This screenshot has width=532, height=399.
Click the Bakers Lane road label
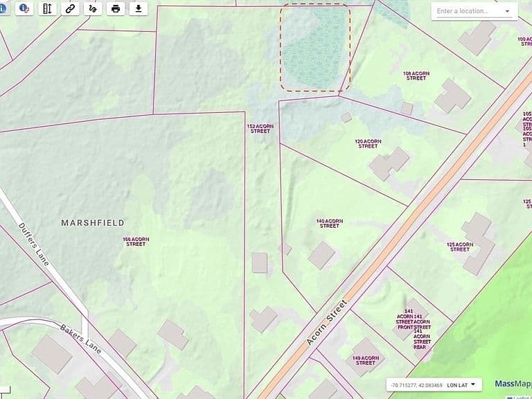pyautogui.click(x=81, y=339)
